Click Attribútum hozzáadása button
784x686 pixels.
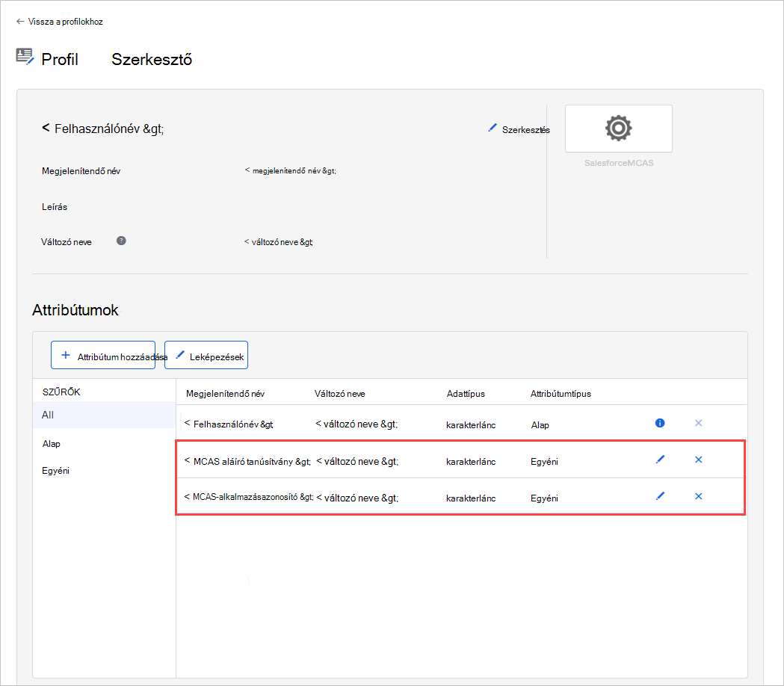click(103, 355)
